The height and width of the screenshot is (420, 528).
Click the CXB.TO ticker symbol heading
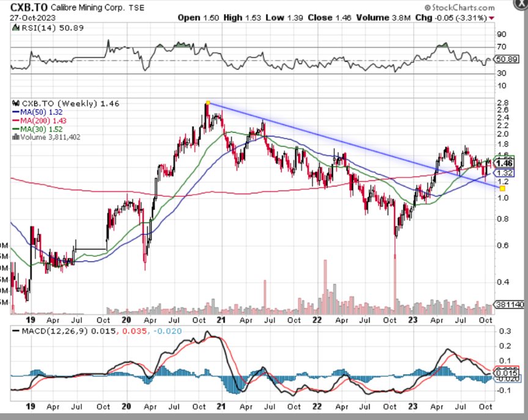pyautogui.click(x=29, y=7)
